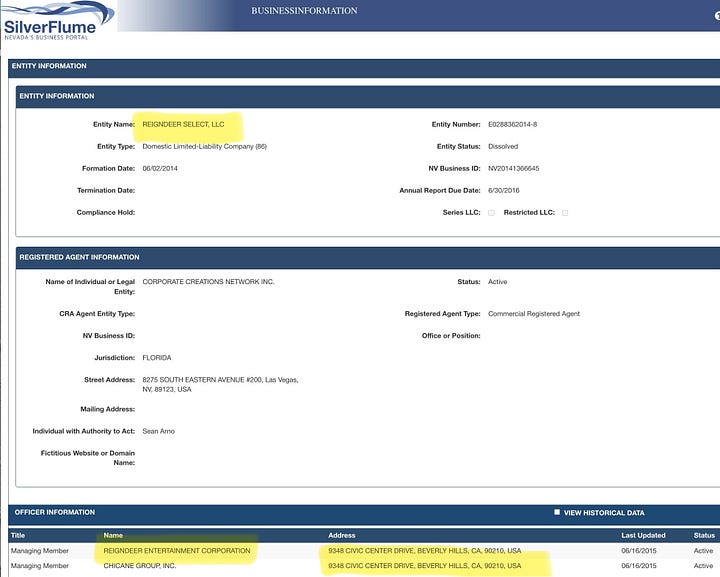Click entity status Dissolved
The image size is (720, 577).
pos(503,146)
